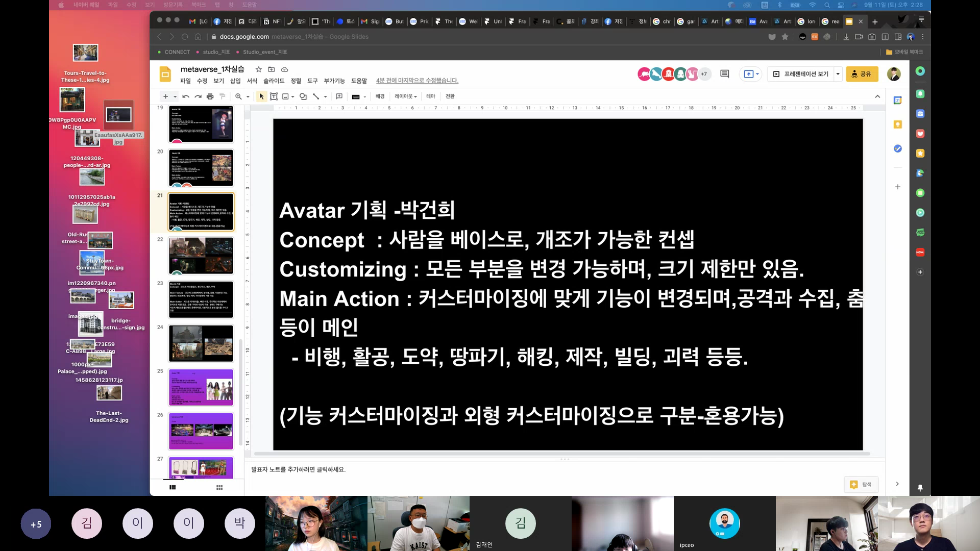Switch to filmstrip view
This screenshot has width=980, height=551.
[173, 487]
